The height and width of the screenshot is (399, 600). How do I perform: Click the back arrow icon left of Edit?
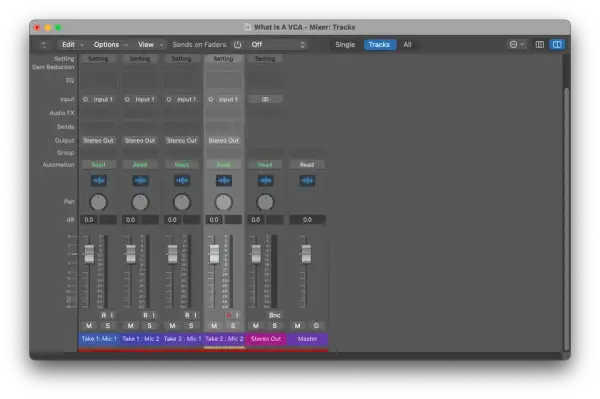(44, 45)
